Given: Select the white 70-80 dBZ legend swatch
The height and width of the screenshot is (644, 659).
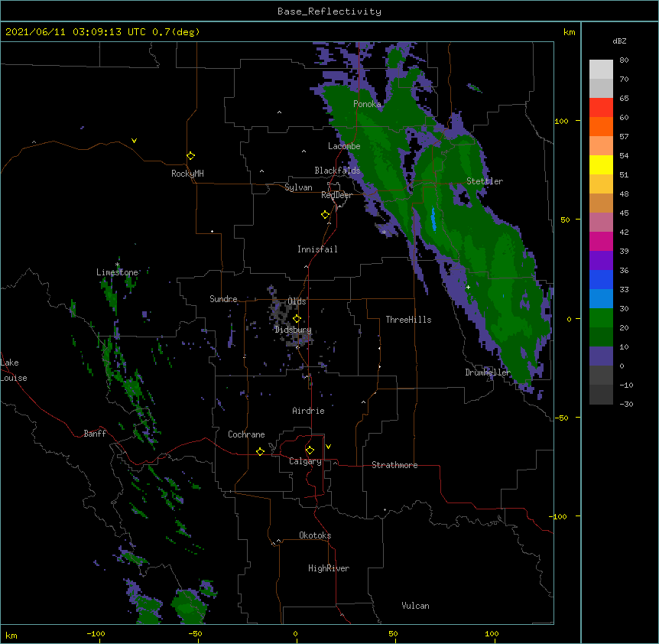Looking at the screenshot, I should (x=601, y=70).
